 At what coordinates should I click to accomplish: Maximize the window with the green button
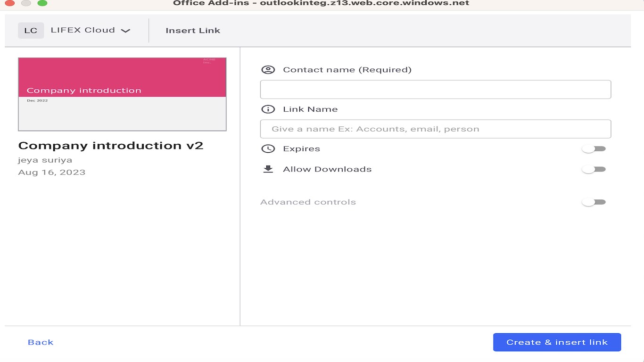pyautogui.click(x=42, y=3)
